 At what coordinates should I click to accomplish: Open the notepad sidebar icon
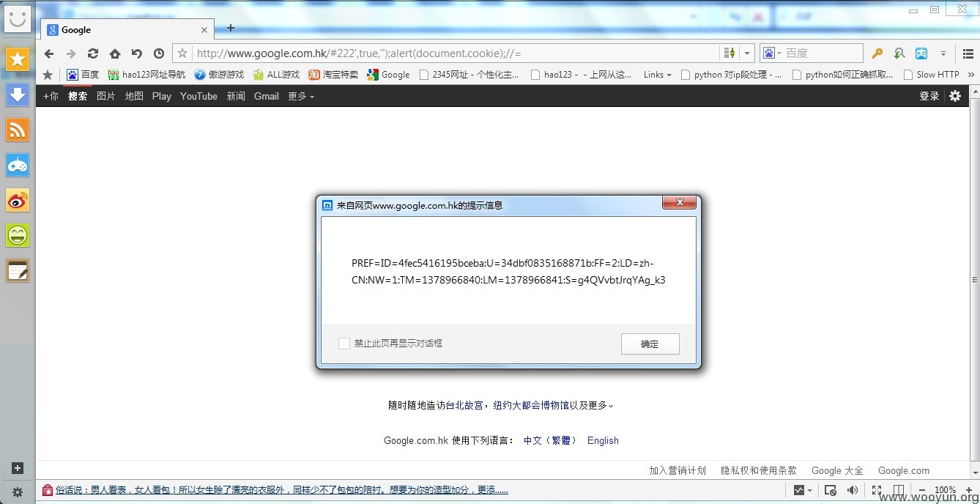pos(18,270)
